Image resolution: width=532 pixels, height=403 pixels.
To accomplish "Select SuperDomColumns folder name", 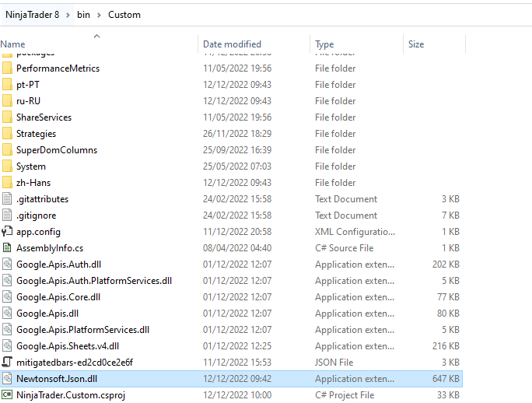I will point(57,149).
